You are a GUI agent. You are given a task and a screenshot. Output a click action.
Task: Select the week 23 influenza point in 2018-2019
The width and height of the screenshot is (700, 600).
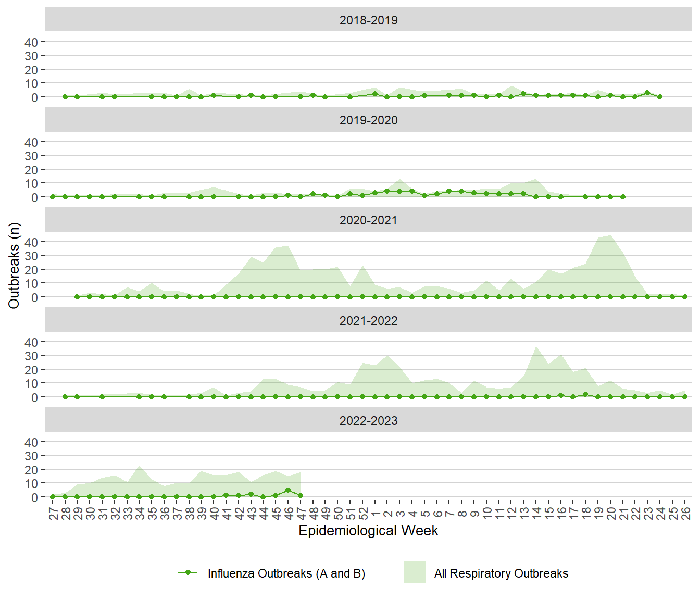click(x=647, y=93)
